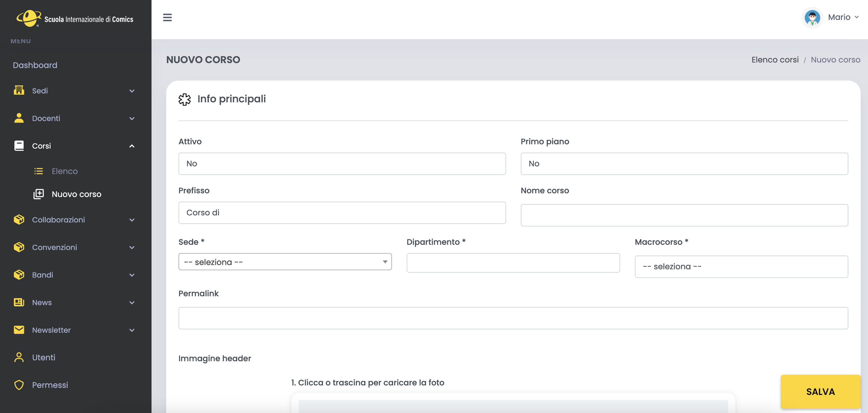
Task: Click the Info principali asterisk icon
Action: click(185, 99)
